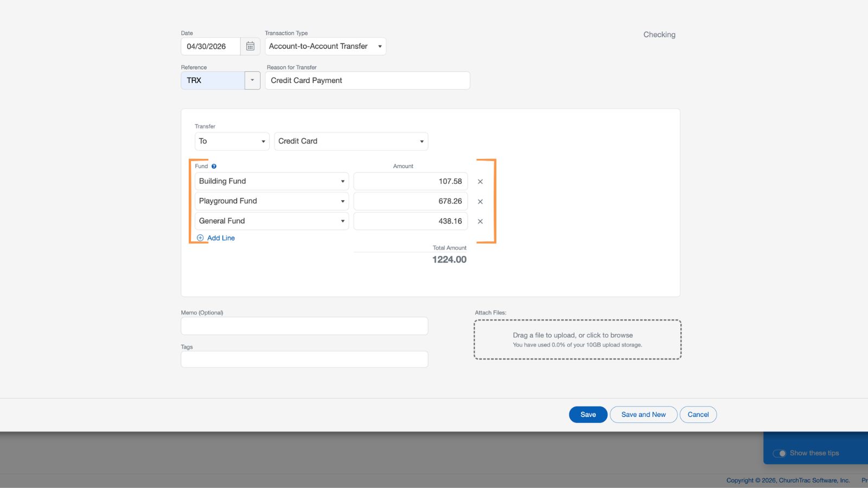868x488 pixels.
Task: Open the Credit Card account dropdown
Action: tap(350, 142)
